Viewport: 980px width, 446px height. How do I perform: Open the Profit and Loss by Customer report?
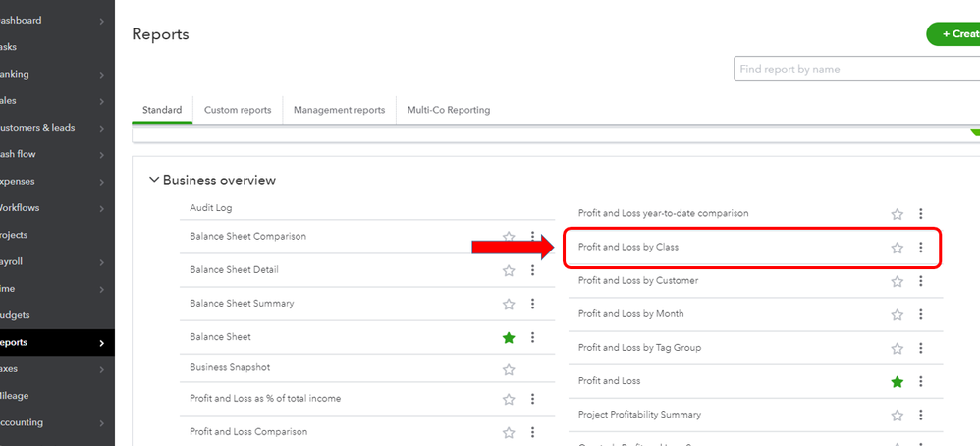coord(638,281)
